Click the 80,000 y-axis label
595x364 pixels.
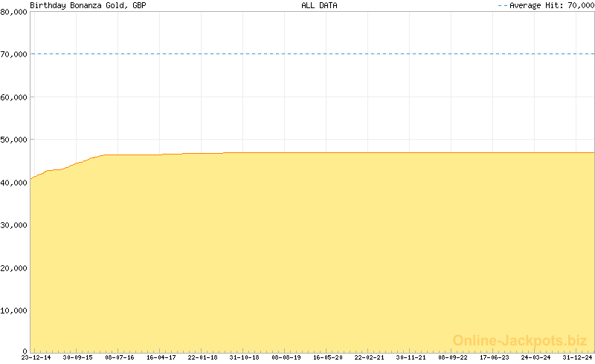[13, 11]
